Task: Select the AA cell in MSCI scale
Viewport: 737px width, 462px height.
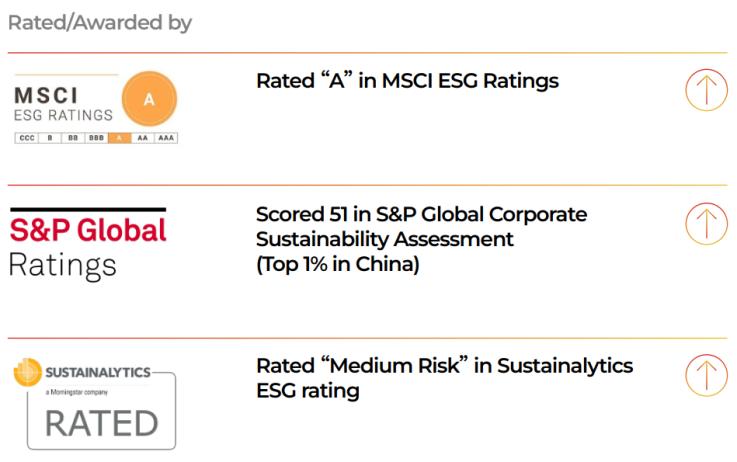Action: [142, 138]
